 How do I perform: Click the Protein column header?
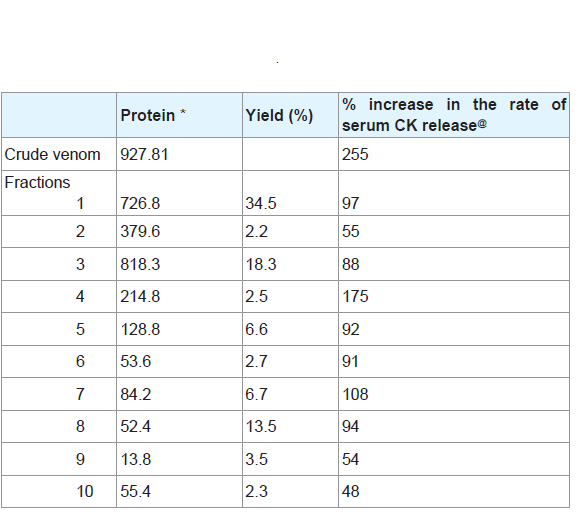pyautogui.click(x=153, y=115)
